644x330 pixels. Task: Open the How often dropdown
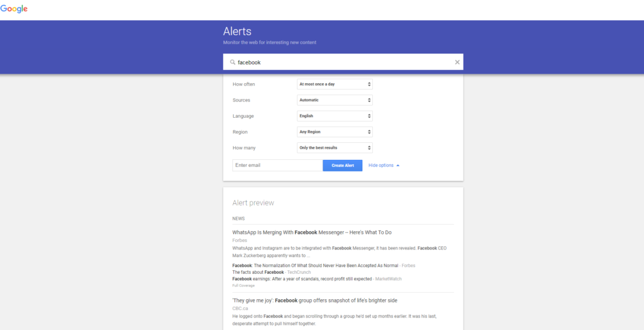335,84
